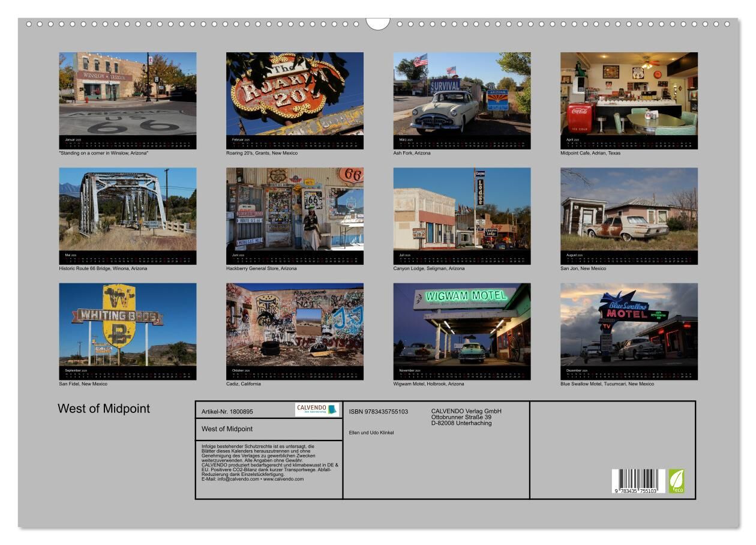Click the ISBN barcode
756x545 pixels.
[638, 481]
